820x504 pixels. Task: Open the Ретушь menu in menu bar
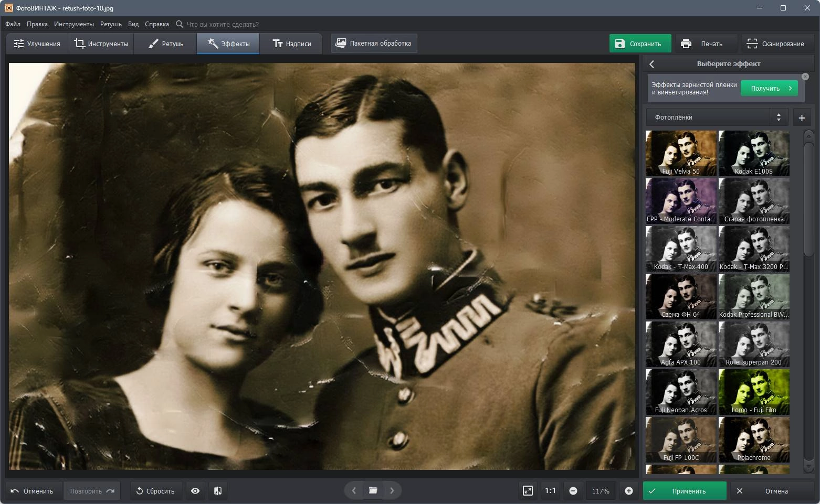coord(111,24)
